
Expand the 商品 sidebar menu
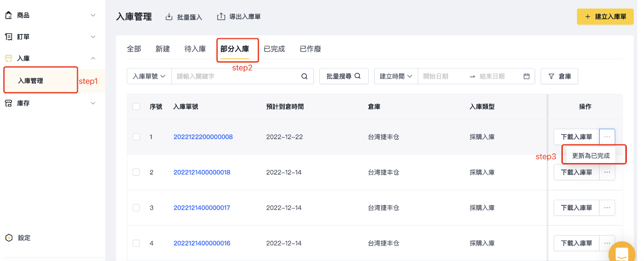pyautogui.click(x=93, y=15)
